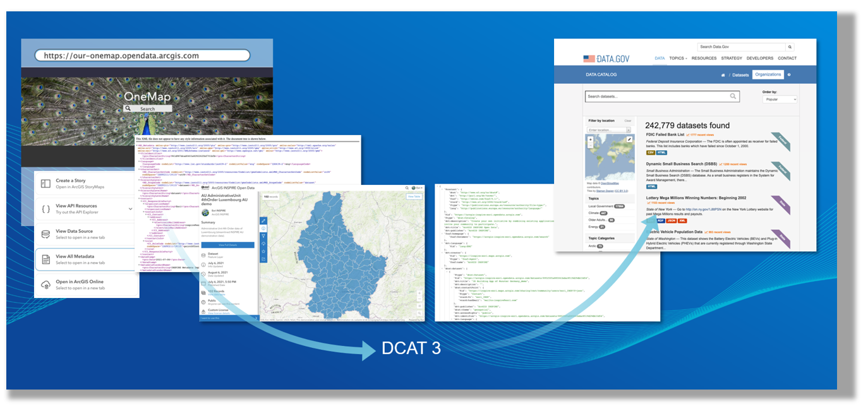Screen dimensions: 868x411
Task: Switch to the Organizations tab
Action: tap(768, 74)
